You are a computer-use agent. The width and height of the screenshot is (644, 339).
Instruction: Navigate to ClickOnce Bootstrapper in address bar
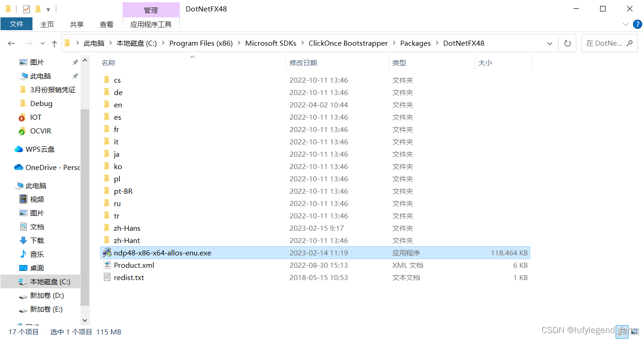(x=348, y=43)
